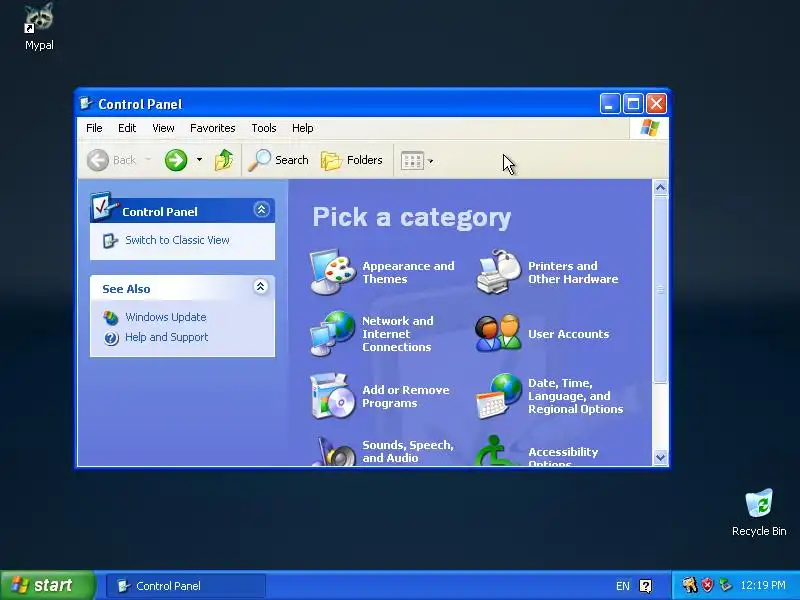Open Network and Internet Connections link
Image resolution: width=800 pixels, height=600 pixels.
(x=397, y=334)
